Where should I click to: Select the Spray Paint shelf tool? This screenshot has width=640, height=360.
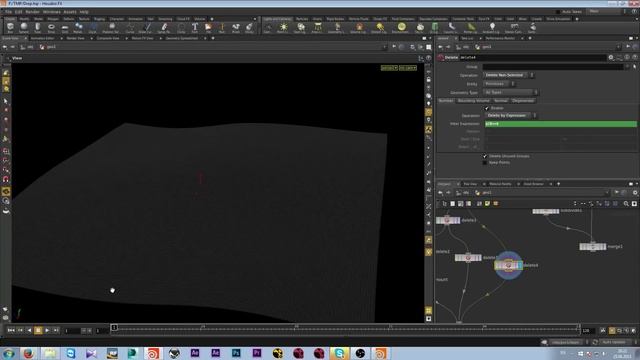(164, 28)
